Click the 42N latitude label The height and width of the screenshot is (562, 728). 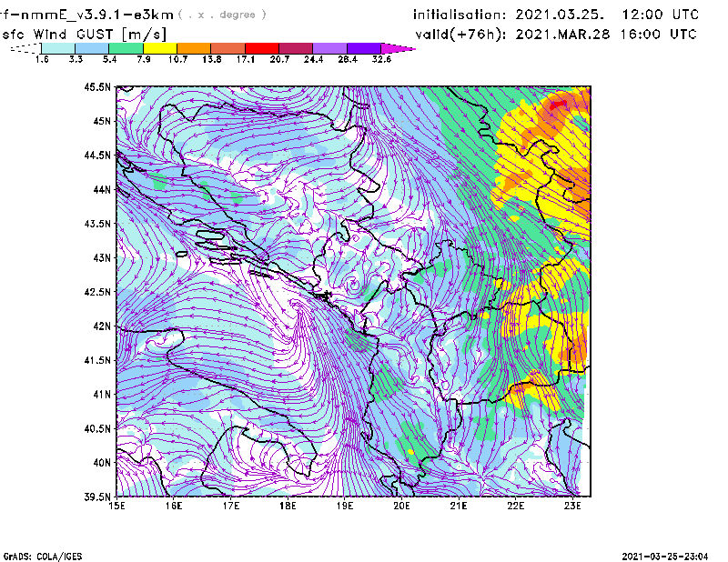(102, 326)
